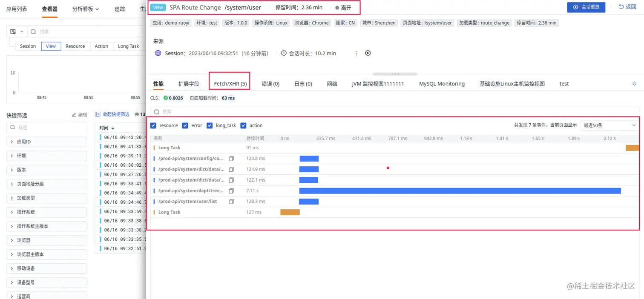This screenshot has height=299, width=644.
Task: Uncheck the error event filter
Action: click(x=185, y=125)
